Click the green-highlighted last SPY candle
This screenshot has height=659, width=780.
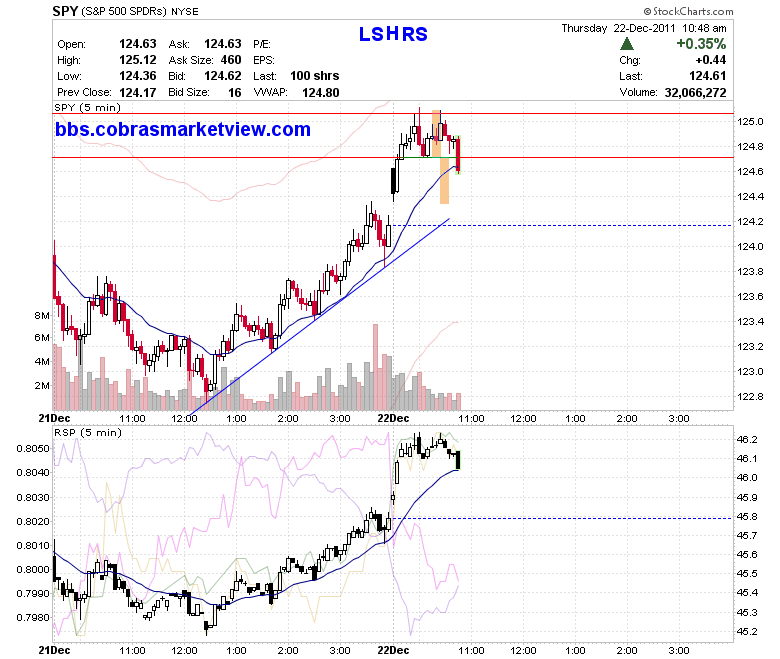[x=458, y=155]
